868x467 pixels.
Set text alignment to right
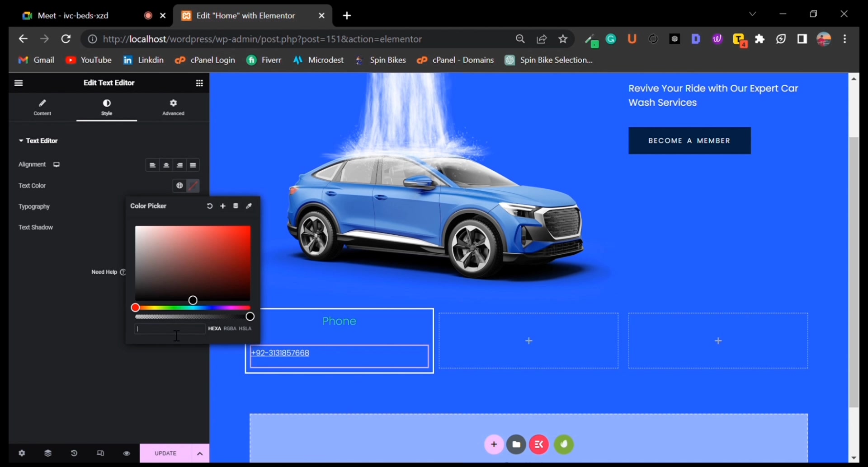point(179,165)
